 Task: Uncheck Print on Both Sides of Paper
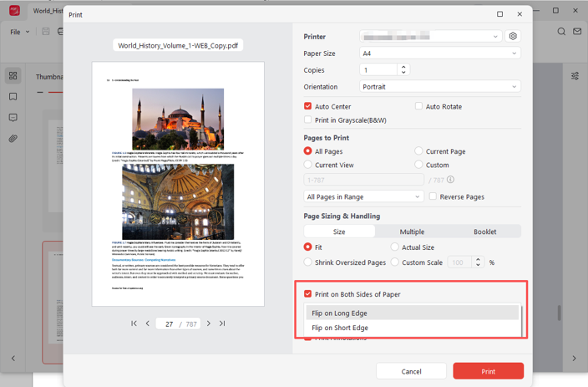tap(307, 294)
